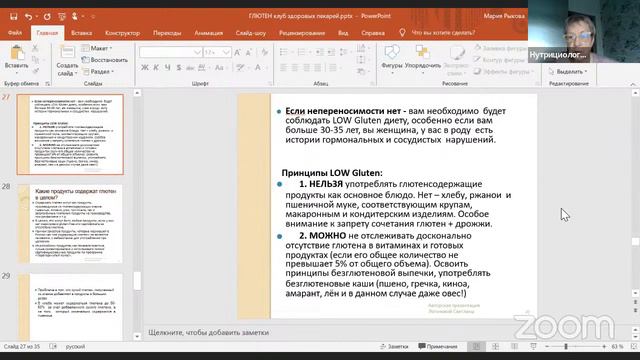Toggle touch/mouse mode icon in quick access toolbar
Image resolution: width=640 pixels, height=360 pixels.
(75, 16)
